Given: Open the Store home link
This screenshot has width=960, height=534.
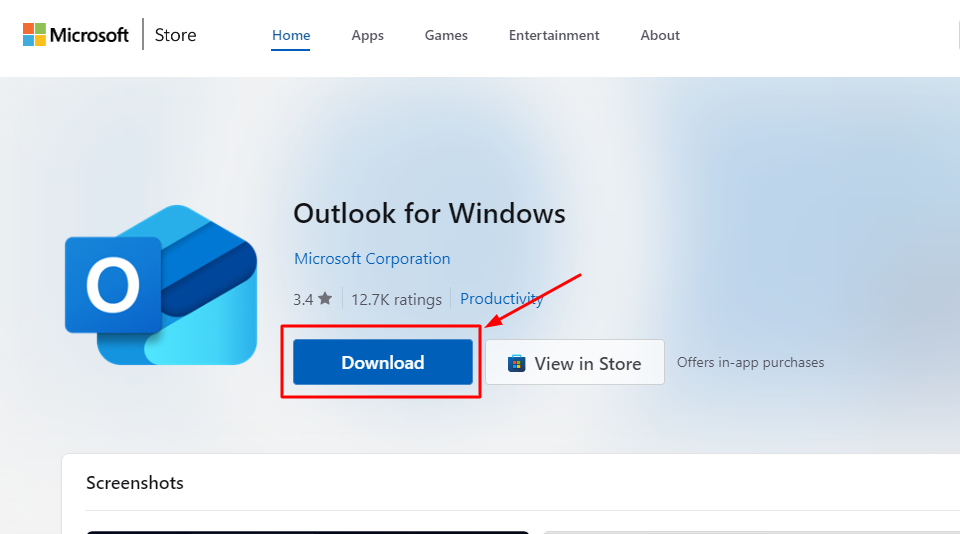Looking at the screenshot, I should click(175, 35).
